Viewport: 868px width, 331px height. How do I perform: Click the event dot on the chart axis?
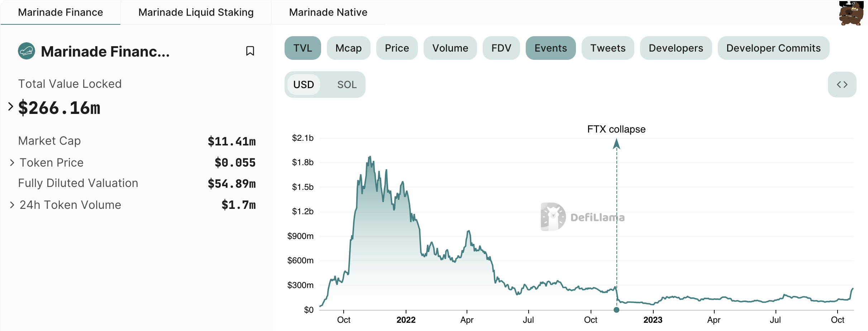point(616,310)
